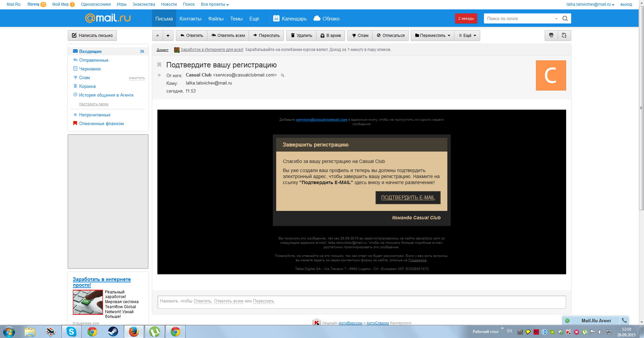Show Отмеченные флажком messages

pyautogui.click(x=101, y=124)
